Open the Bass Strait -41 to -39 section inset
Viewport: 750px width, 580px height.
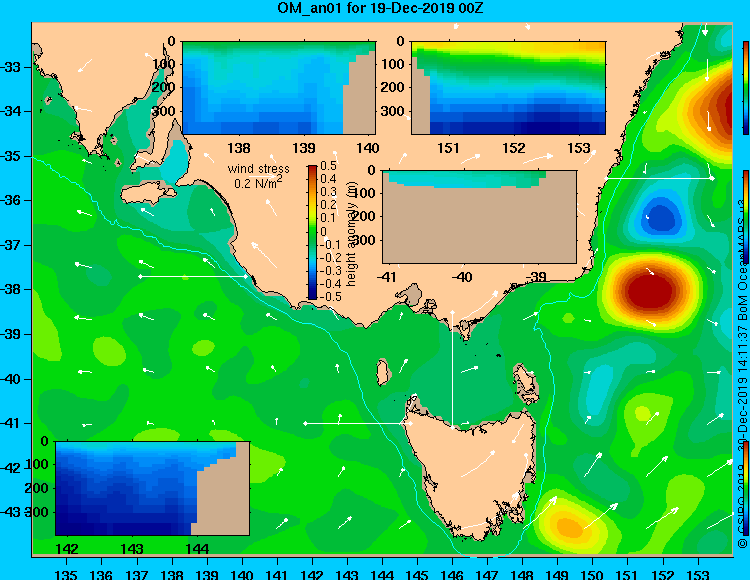[479, 217]
